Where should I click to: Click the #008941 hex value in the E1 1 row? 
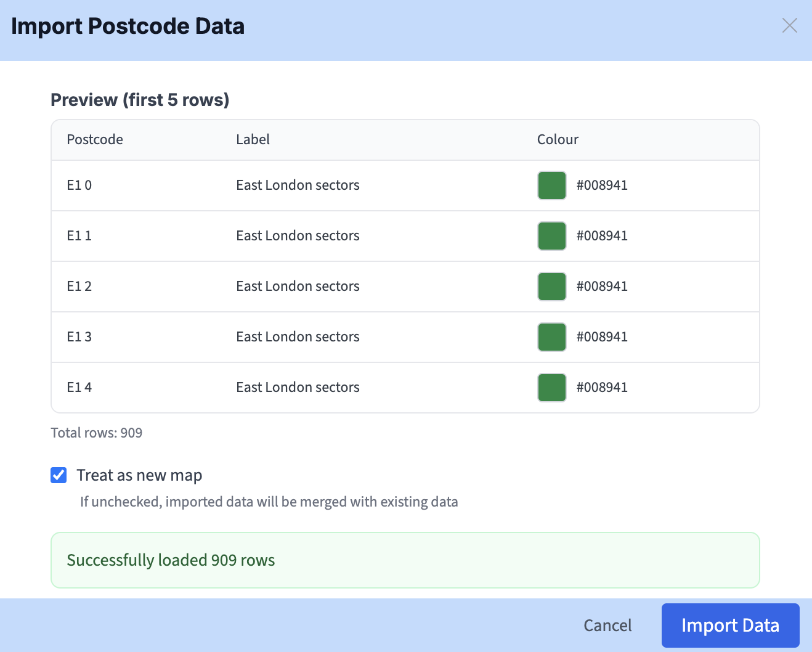tap(602, 236)
